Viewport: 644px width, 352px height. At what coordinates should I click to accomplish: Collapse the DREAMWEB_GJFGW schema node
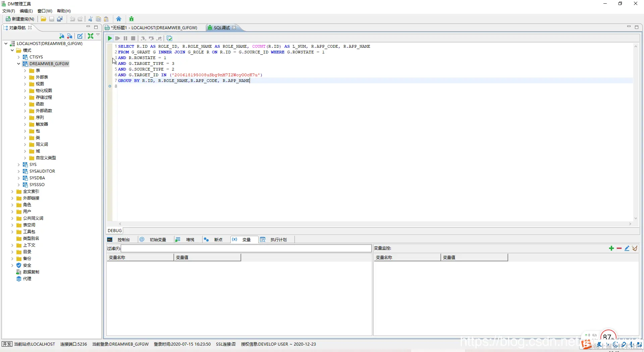pos(19,63)
